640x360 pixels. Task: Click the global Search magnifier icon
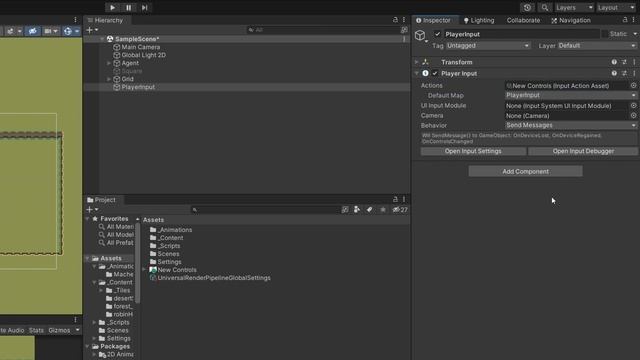544,8
